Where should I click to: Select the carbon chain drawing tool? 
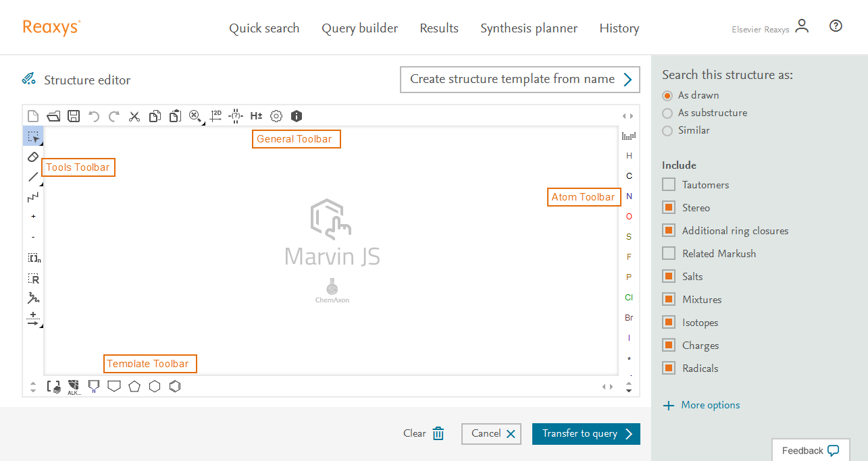[x=33, y=197]
